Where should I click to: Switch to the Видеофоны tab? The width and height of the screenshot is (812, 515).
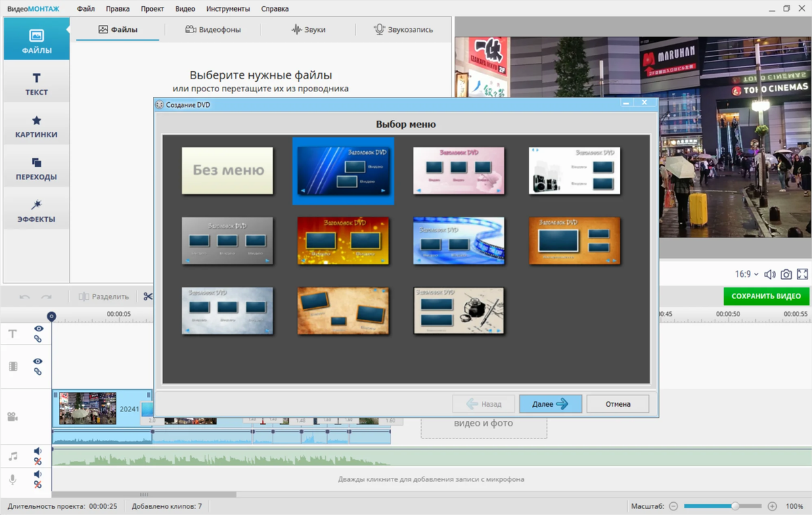212,30
